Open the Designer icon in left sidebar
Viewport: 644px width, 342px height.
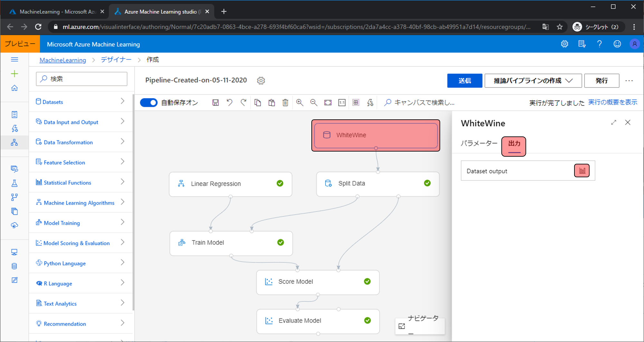[14, 143]
